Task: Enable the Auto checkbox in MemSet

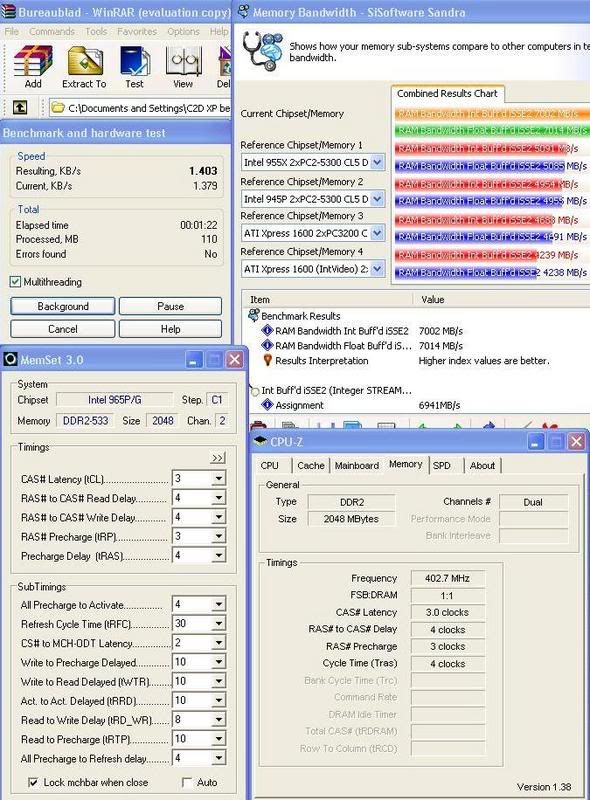Action: click(187, 782)
